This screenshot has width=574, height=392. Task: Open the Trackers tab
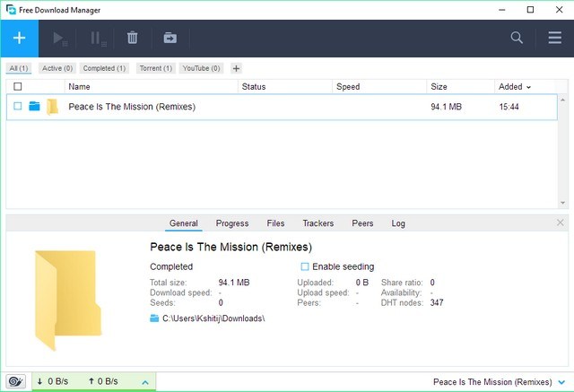[x=317, y=223]
